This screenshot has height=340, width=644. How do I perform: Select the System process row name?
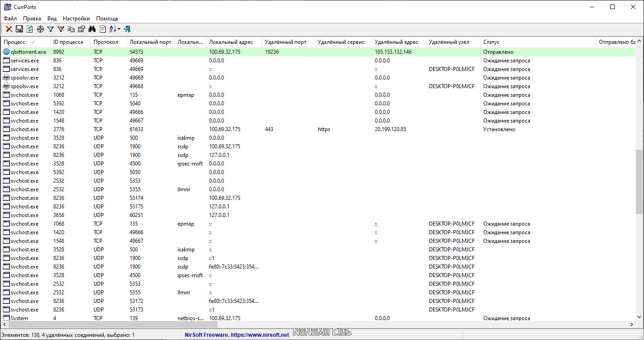coord(19,318)
